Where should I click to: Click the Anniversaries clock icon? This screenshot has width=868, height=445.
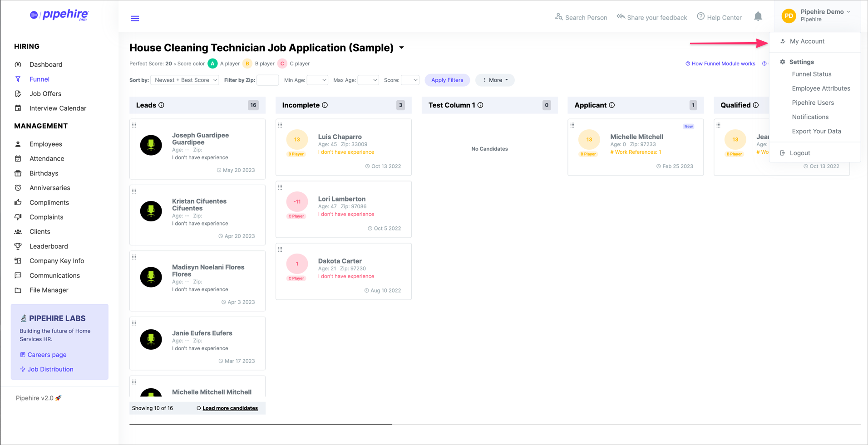[18, 188]
